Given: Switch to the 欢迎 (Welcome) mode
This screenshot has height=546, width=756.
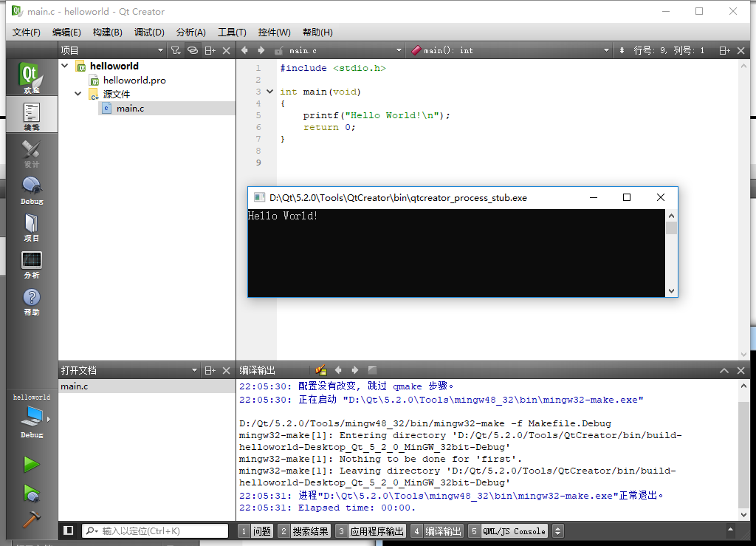Looking at the screenshot, I should pos(30,76).
